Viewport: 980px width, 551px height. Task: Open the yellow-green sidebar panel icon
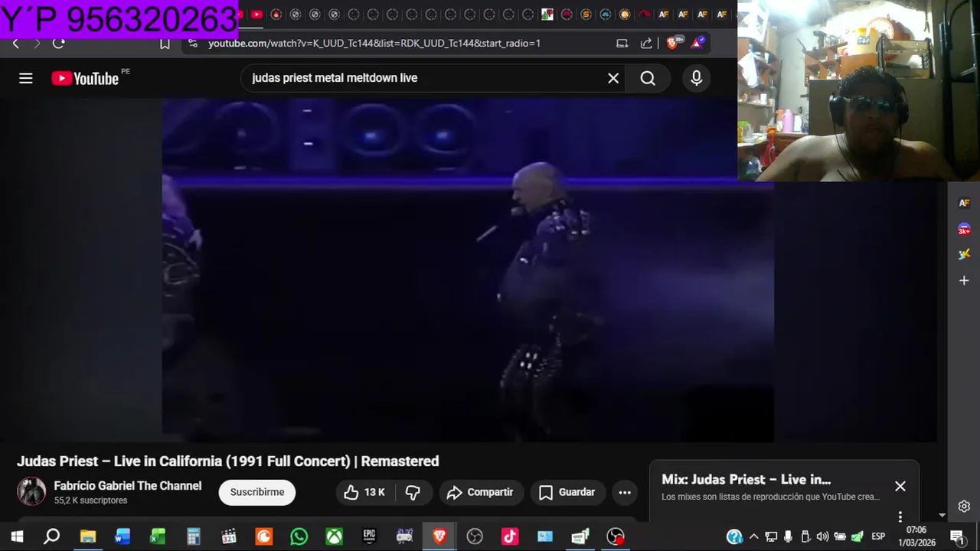click(964, 254)
